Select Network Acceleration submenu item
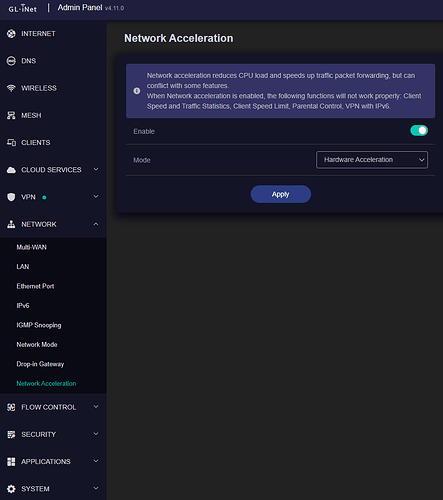Image resolution: width=443 pixels, height=500 pixels. pyautogui.click(x=46, y=384)
